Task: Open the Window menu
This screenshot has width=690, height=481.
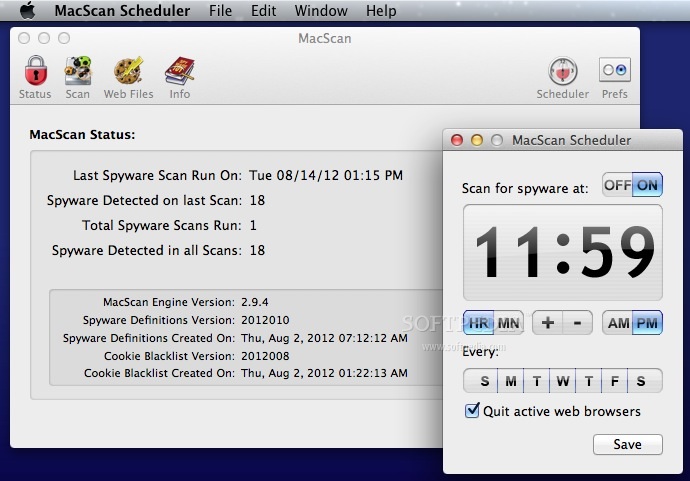Action: [x=321, y=10]
